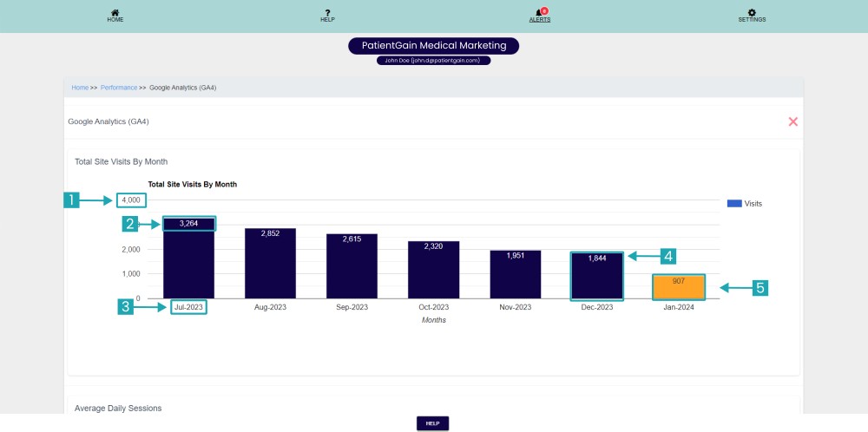Open Help via the question mark icon

pyautogui.click(x=327, y=12)
